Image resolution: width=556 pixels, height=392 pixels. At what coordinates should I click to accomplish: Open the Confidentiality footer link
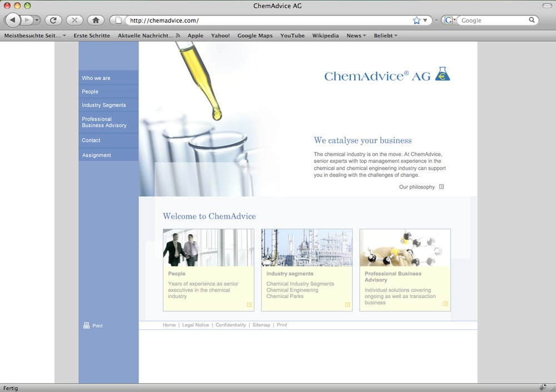[x=231, y=325]
